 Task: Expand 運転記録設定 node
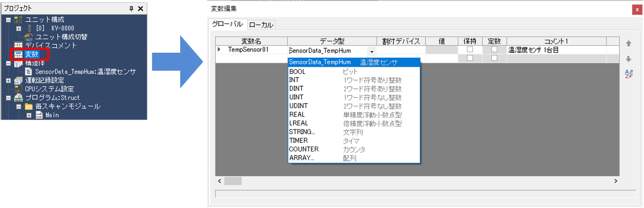8,80
